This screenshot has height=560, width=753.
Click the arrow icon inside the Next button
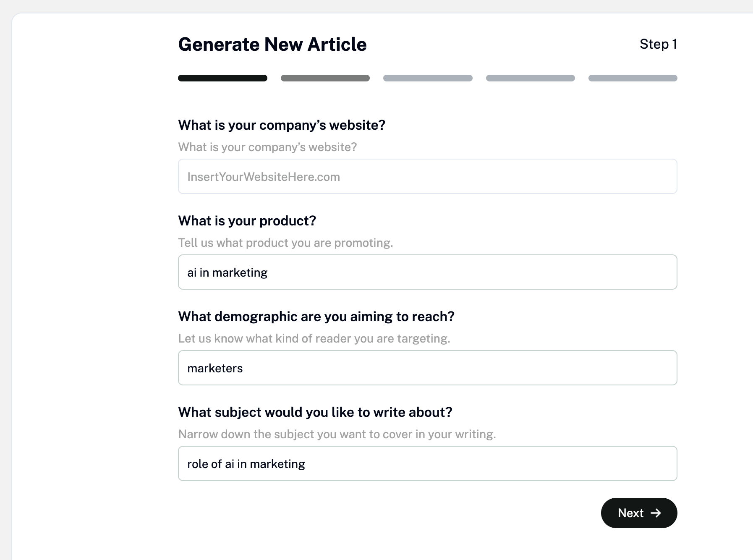(656, 513)
